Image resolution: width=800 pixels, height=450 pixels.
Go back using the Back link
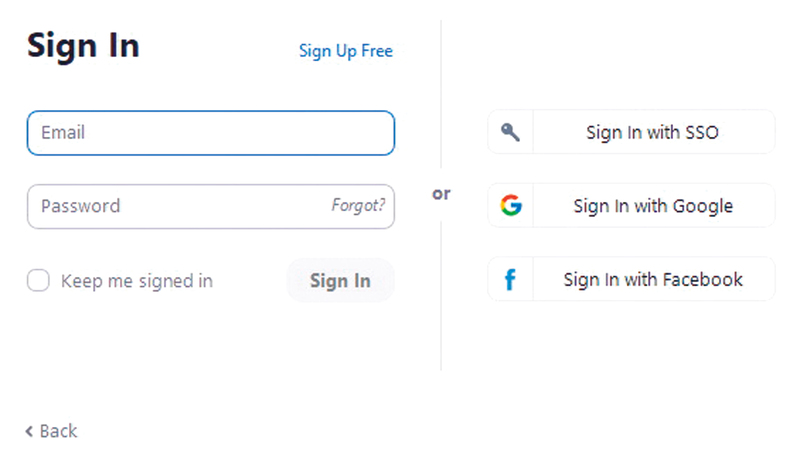click(x=58, y=431)
